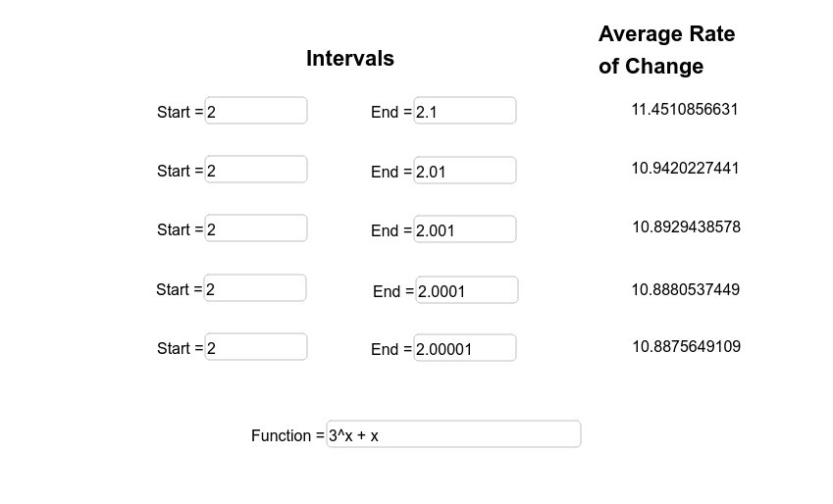Focus the End input with 2.0001
Image resolution: width=833 pixels, height=504 pixels.
(467, 290)
